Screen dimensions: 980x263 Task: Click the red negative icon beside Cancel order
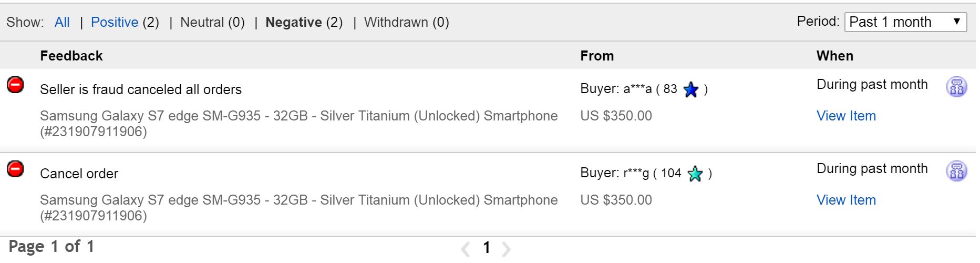[x=15, y=169]
